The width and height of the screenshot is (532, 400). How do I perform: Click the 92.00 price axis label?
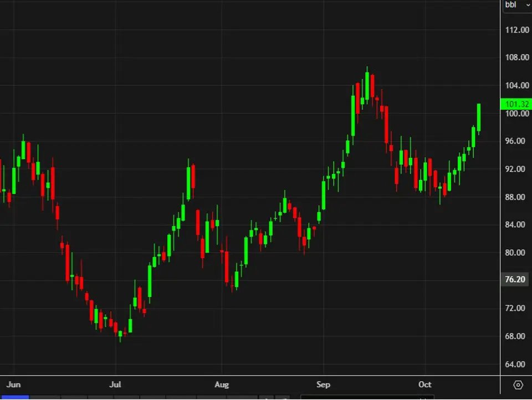[515, 169]
